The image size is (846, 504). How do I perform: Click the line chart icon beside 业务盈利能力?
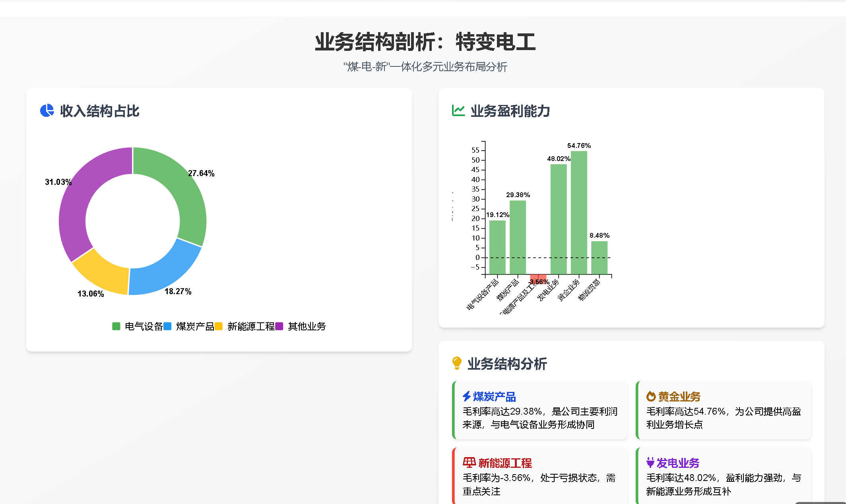458,110
